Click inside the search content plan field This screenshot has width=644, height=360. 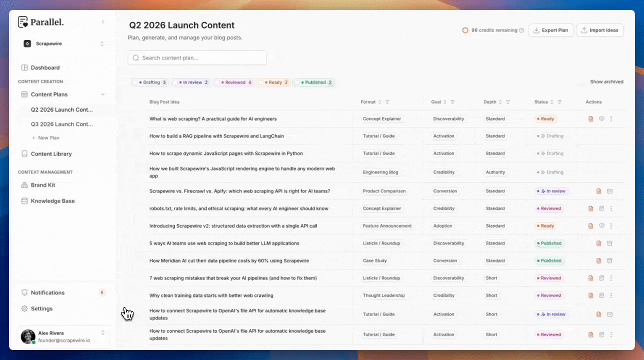tap(197, 57)
